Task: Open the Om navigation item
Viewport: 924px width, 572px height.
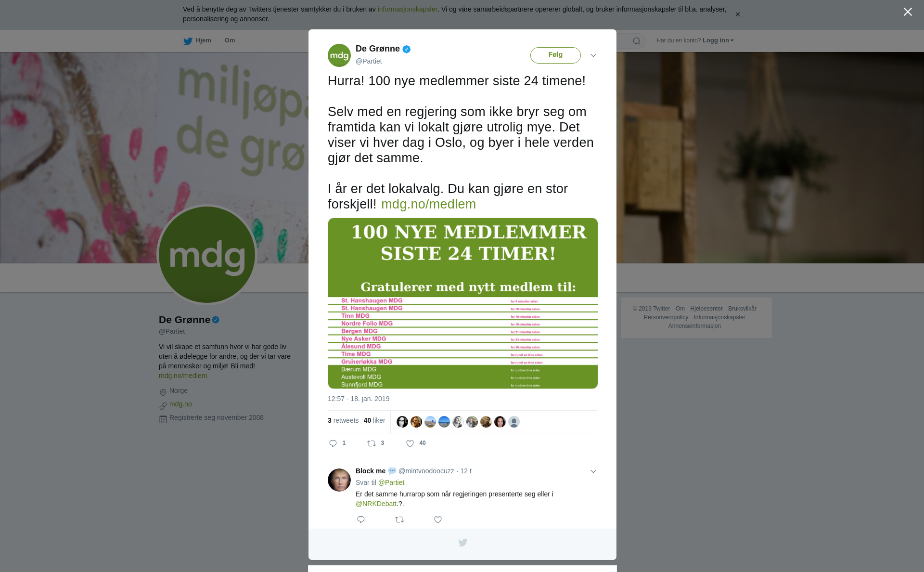Action: pos(230,40)
